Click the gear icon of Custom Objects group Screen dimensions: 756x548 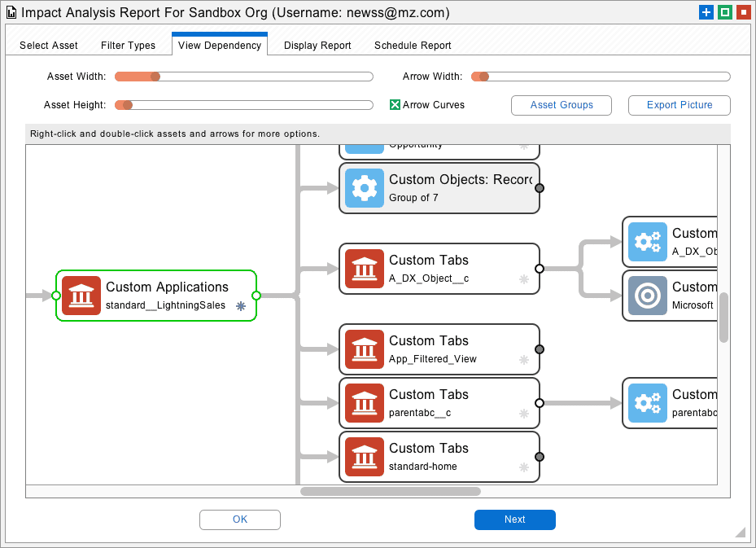click(x=365, y=188)
